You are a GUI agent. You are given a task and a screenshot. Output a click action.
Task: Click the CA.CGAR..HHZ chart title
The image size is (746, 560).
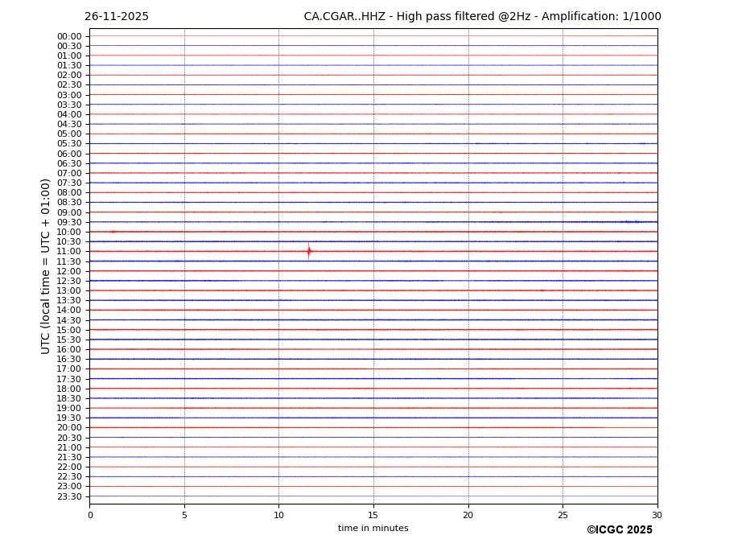[x=482, y=17]
